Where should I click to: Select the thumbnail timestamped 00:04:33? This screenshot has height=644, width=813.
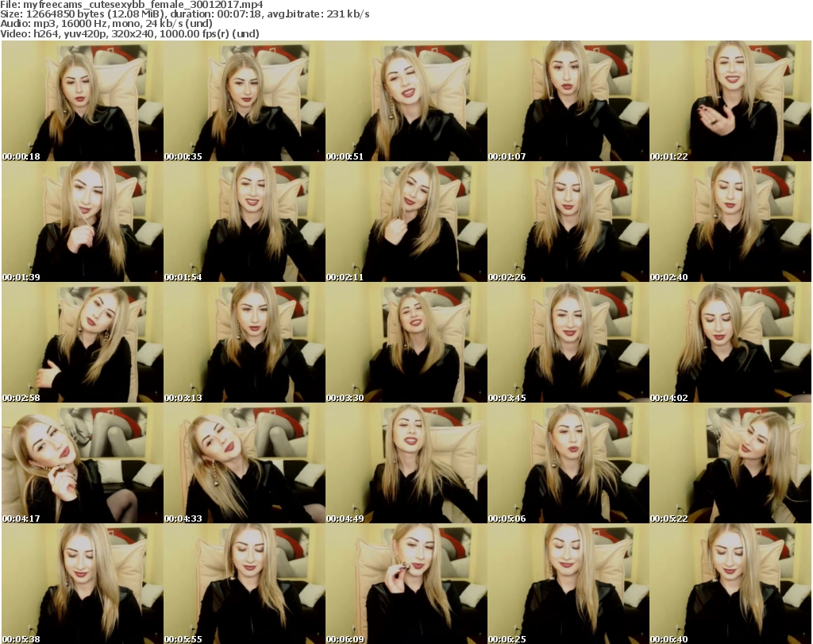tap(245, 463)
